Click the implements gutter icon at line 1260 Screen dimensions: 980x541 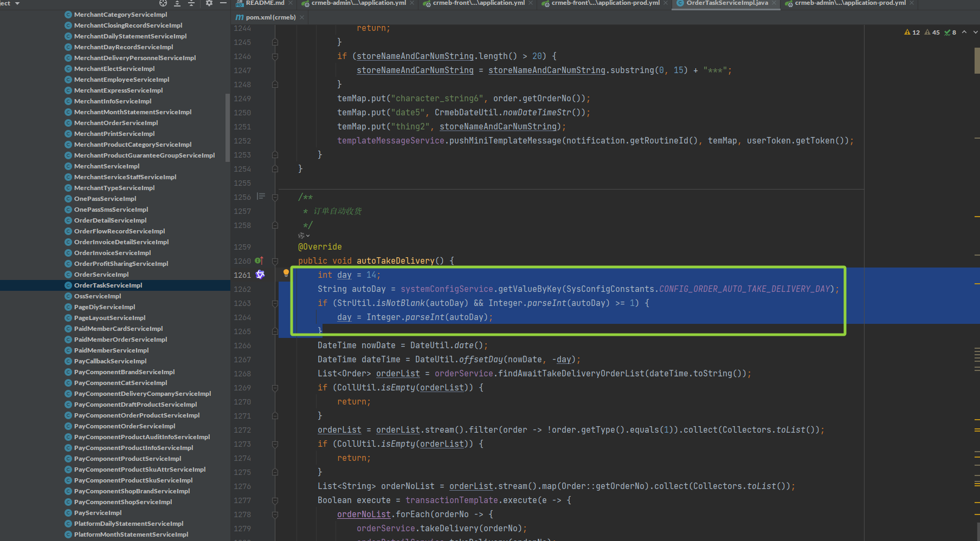[x=259, y=260]
